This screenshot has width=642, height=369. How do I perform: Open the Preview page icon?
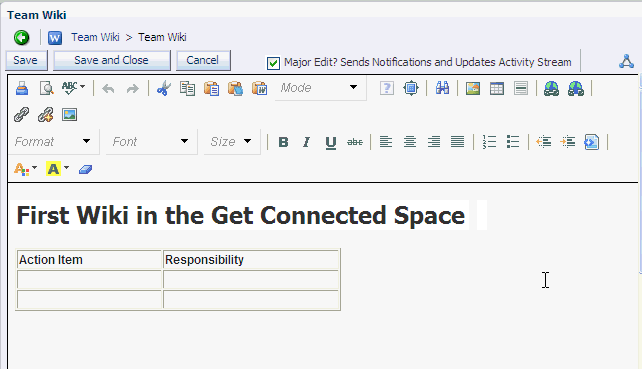[46, 88]
